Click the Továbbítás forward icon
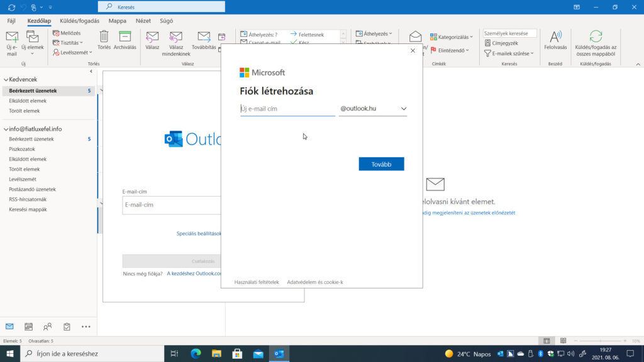This screenshot has width=644, height=362. pos(204,36)
